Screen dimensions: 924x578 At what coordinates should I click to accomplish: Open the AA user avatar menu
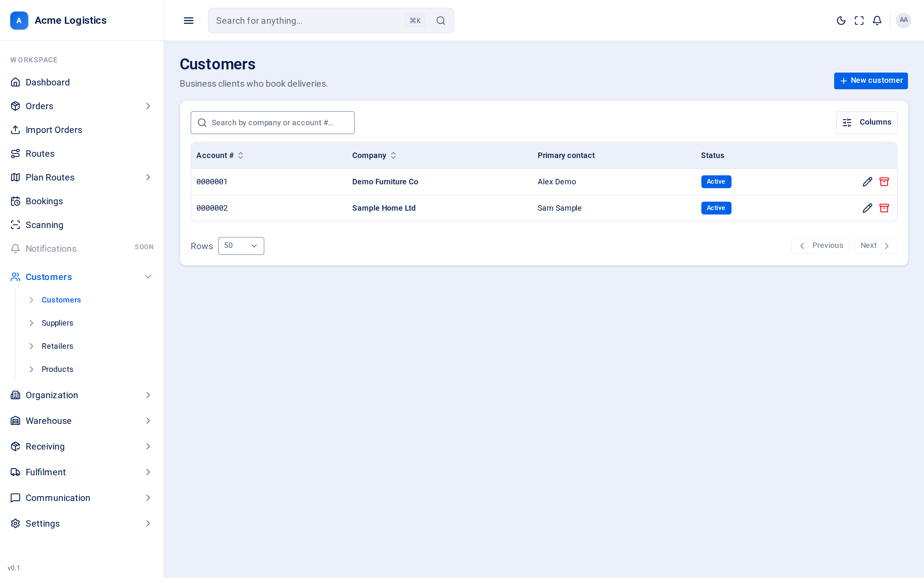903,20
